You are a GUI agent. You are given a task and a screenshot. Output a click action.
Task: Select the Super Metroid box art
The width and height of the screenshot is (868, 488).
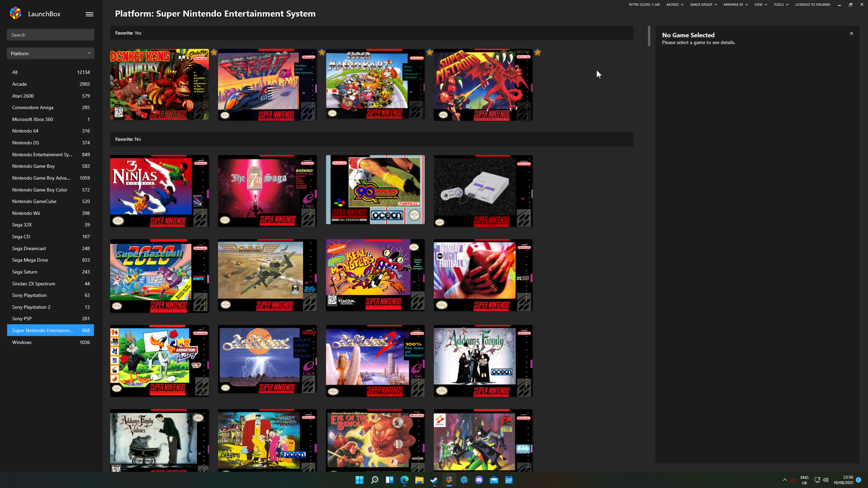coord(483,85)
